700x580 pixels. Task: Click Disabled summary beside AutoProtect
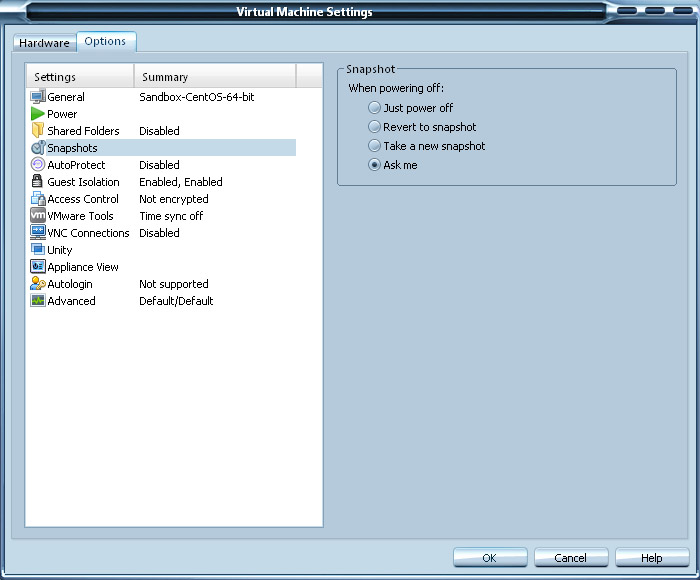(x=159, y=165)
